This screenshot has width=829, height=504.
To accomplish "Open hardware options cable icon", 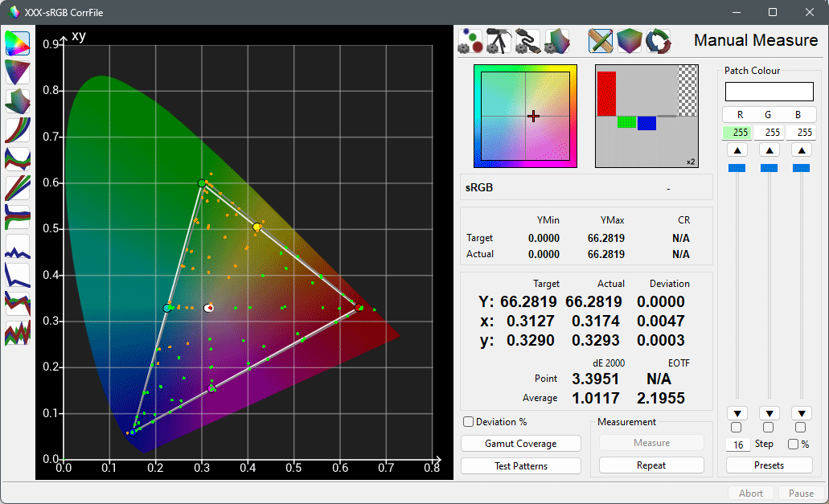I will [527, 41].
